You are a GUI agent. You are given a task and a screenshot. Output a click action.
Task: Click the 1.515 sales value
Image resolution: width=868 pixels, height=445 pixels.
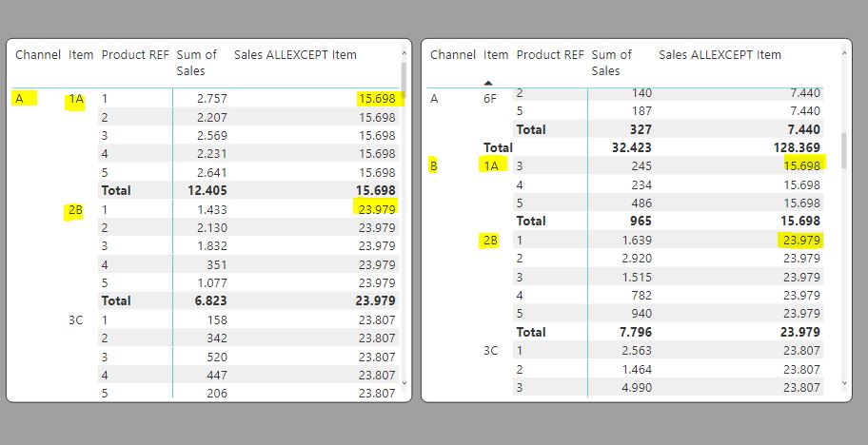[x=637, y=277]
